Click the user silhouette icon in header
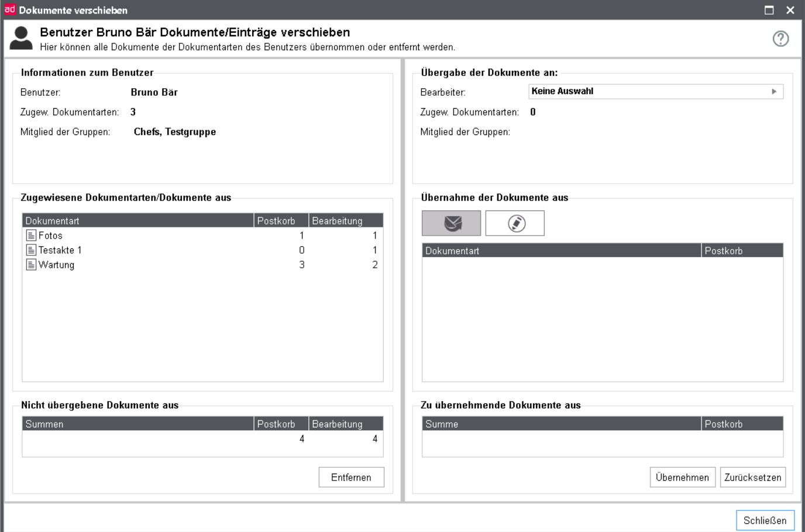This screenshot has height=532, width=805. coord(22,39)
